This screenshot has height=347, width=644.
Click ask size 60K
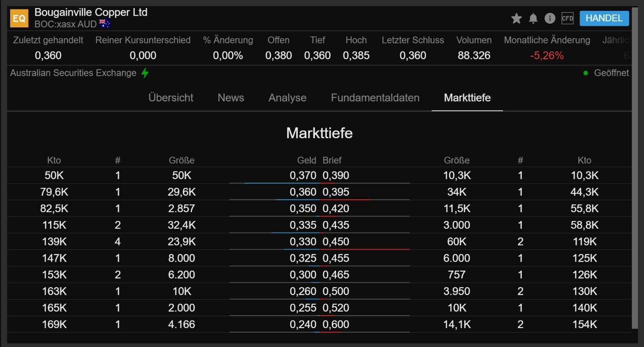[x=457, y=242]
